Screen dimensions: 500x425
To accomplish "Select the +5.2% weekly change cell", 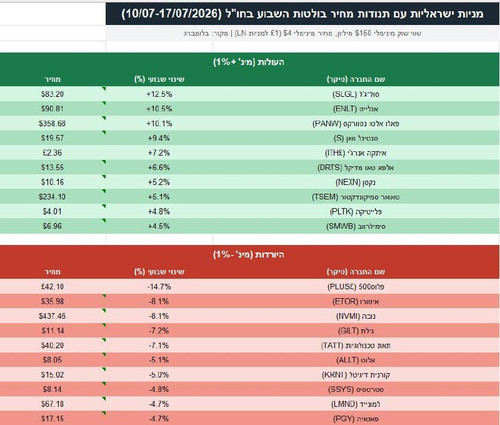I will click(159, 182).
